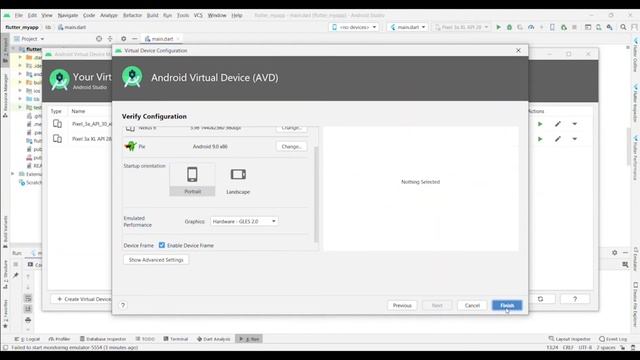Screen dimensions: 640x360
Task: Open the Profiler tool window tab
Action: 59,339
